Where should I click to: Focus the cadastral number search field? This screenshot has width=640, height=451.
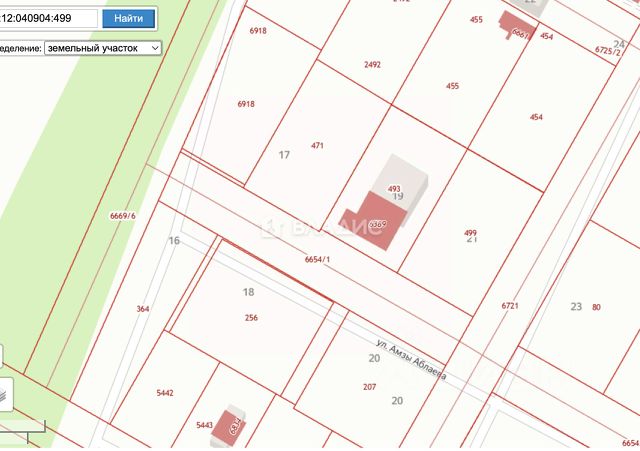48,18
